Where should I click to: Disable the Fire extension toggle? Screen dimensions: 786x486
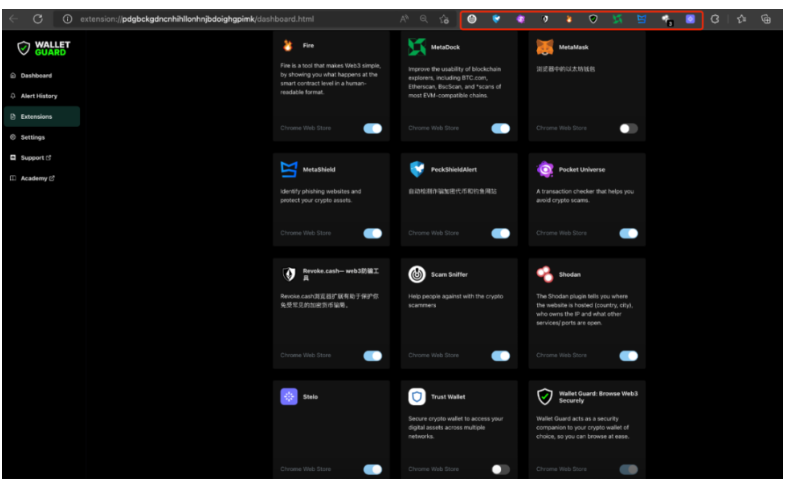[x=372, y=128]
